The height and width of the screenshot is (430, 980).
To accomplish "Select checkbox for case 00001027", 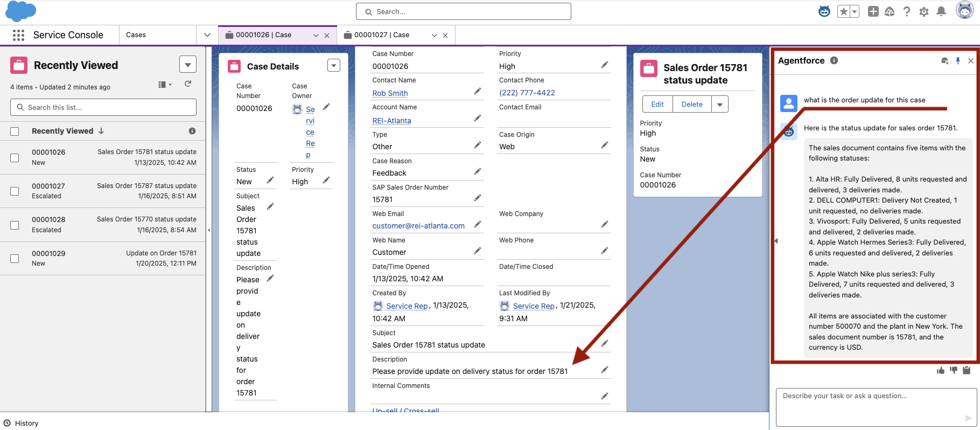I will click(15, 191).
